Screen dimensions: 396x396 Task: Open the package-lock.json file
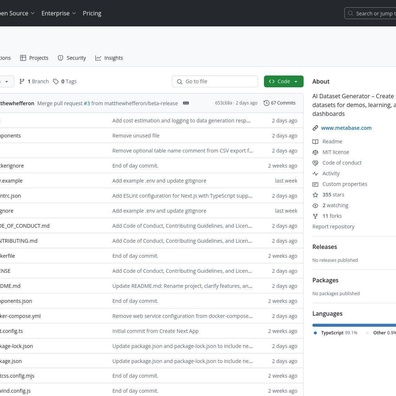click(16, 346)
